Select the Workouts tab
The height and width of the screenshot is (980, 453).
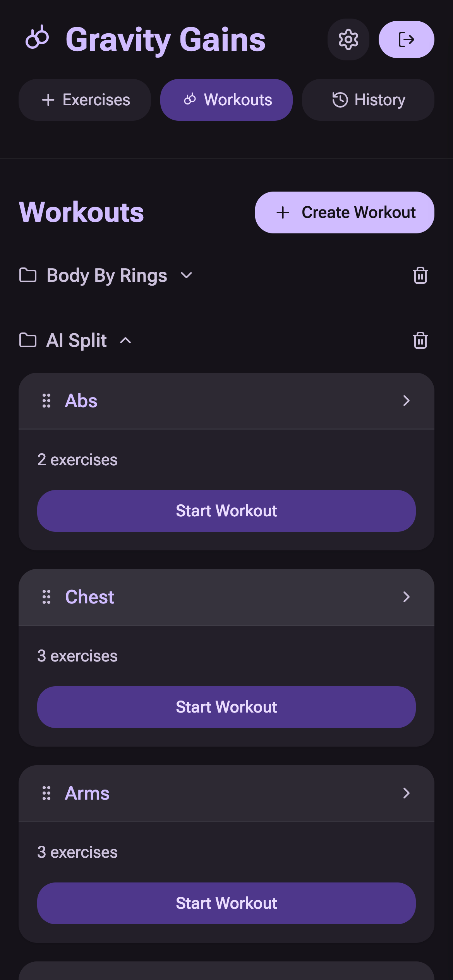[x=226, y=99]
